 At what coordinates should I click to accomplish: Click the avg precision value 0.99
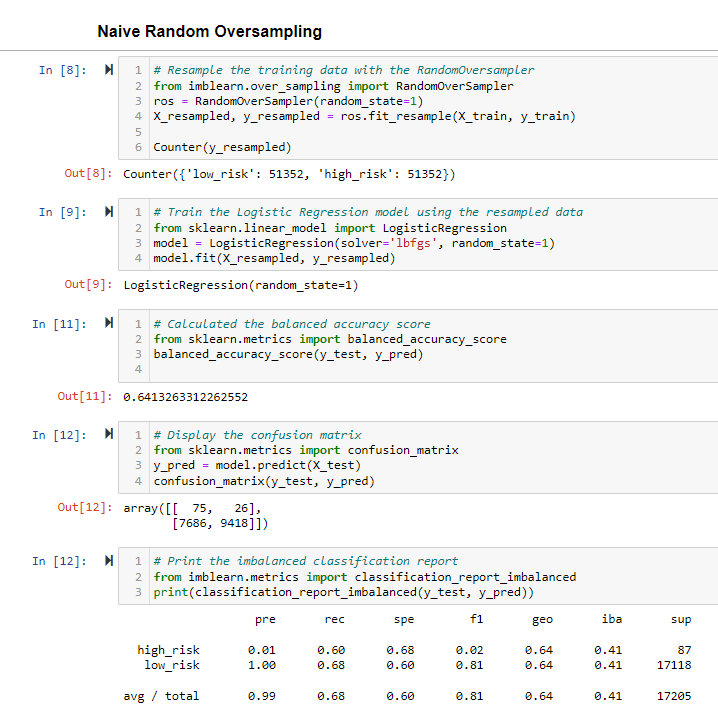click(261, 696)
